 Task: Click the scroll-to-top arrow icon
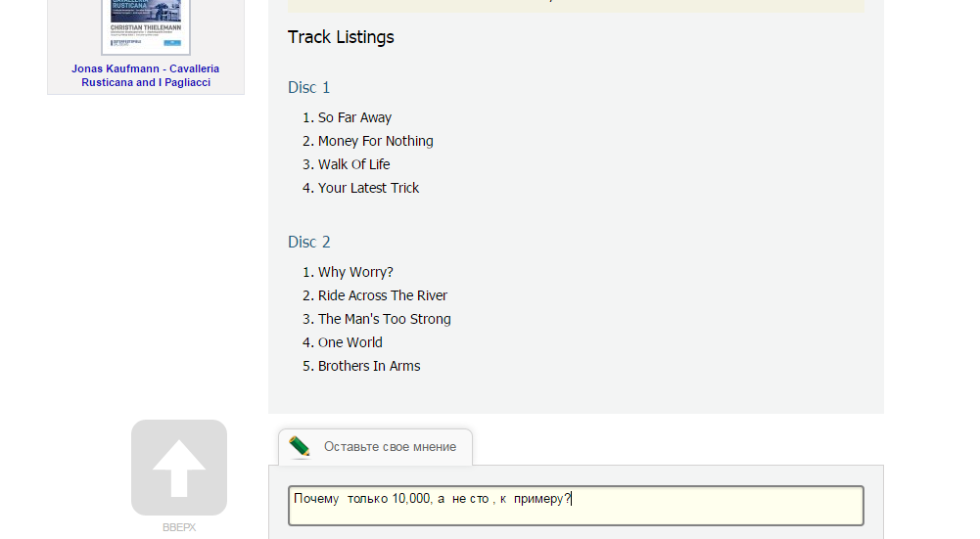click(x=179, y=468)
